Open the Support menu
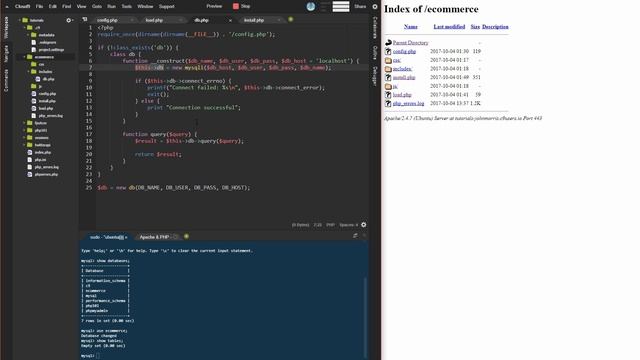The height and width of the screenshot is (360, 640). (167, 7)
